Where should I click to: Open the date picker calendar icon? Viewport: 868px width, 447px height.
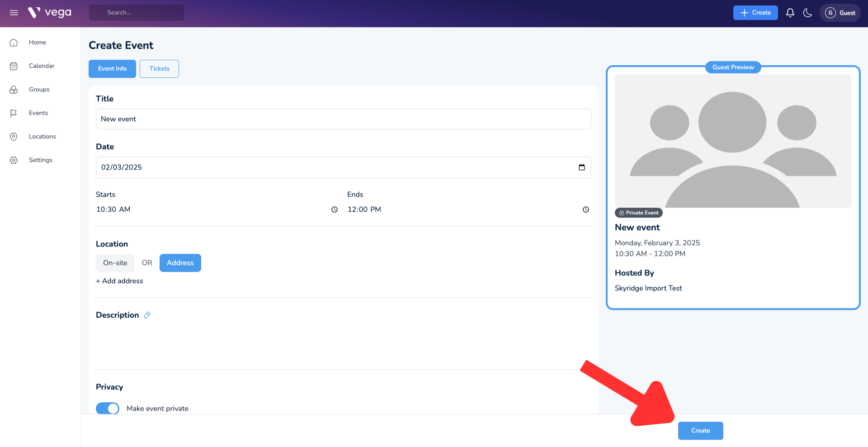[x=581, y=167]
